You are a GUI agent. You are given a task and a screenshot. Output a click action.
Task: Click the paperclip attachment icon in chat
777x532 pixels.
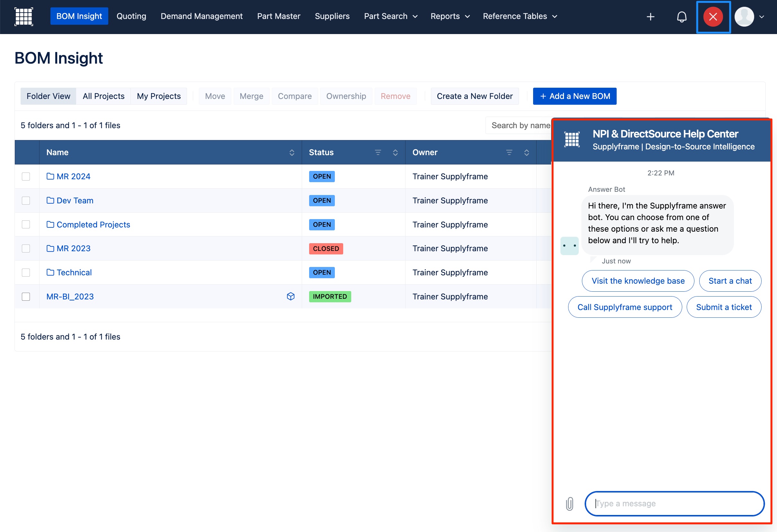(x=570, y=504)
